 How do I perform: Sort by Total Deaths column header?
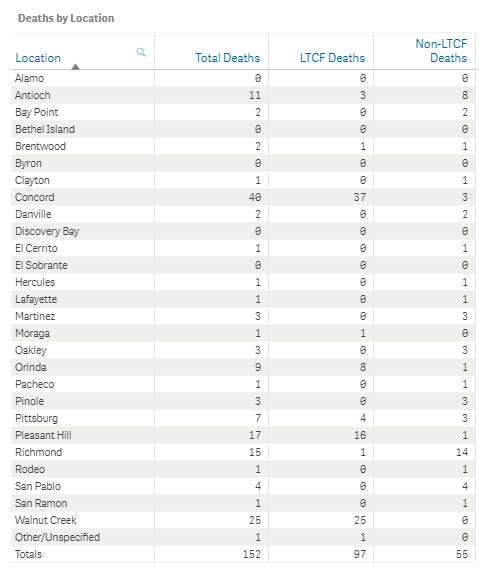pos(228,58)
